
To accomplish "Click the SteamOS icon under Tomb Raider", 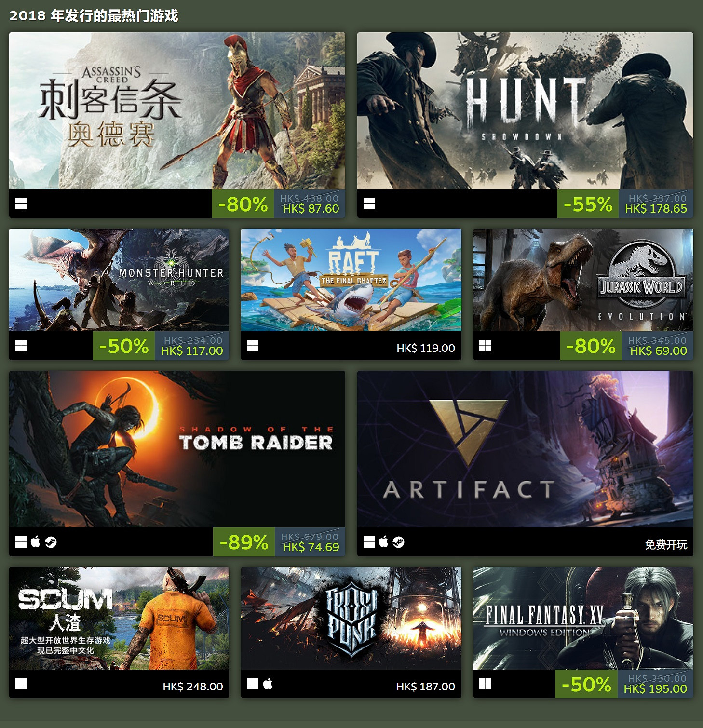I will pyautogui.click(x=51, y=542).
